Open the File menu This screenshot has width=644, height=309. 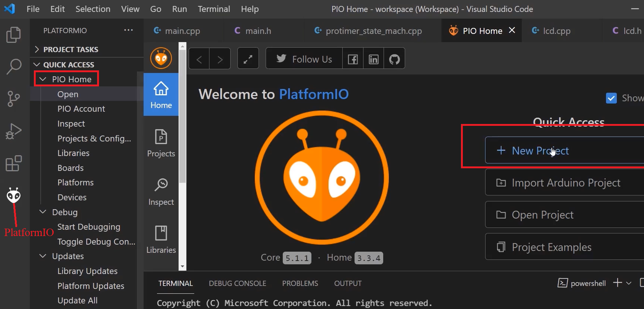(x=33, y=9)
